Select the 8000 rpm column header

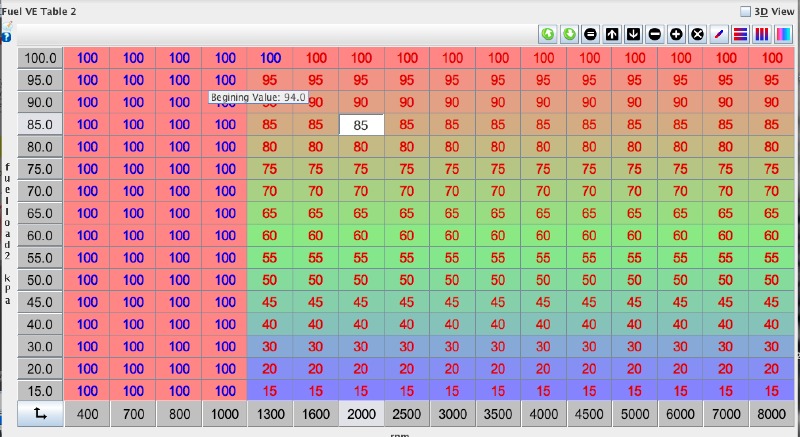[x=772, y=414]
